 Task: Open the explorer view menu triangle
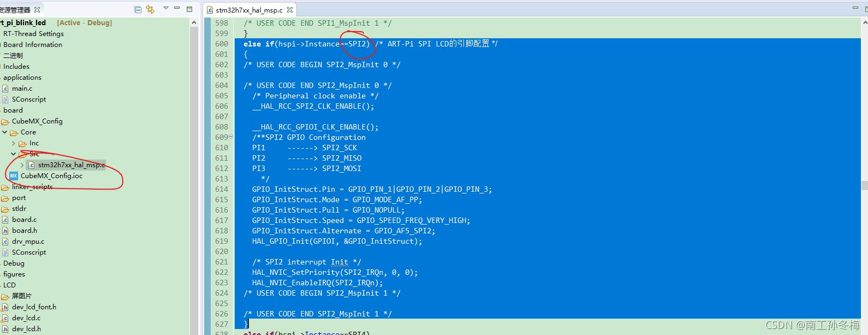coord(166,8)
